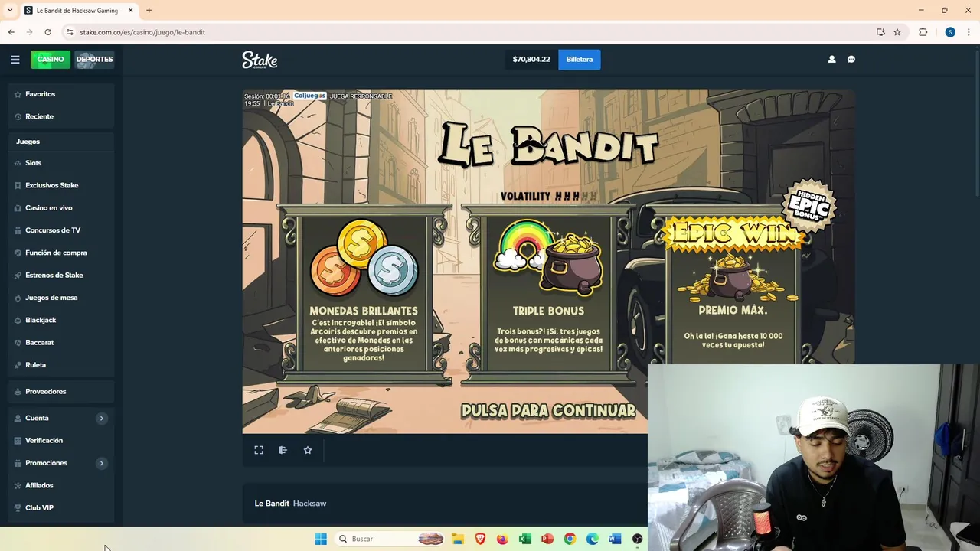Open the Windows Start menu
The width and height of the screenshot is (980, 551).
[321, 539]
